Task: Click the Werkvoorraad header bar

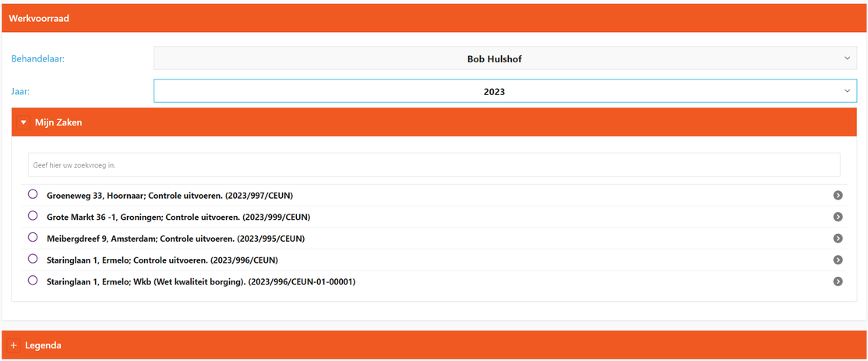Action: (x=433, y=18)
